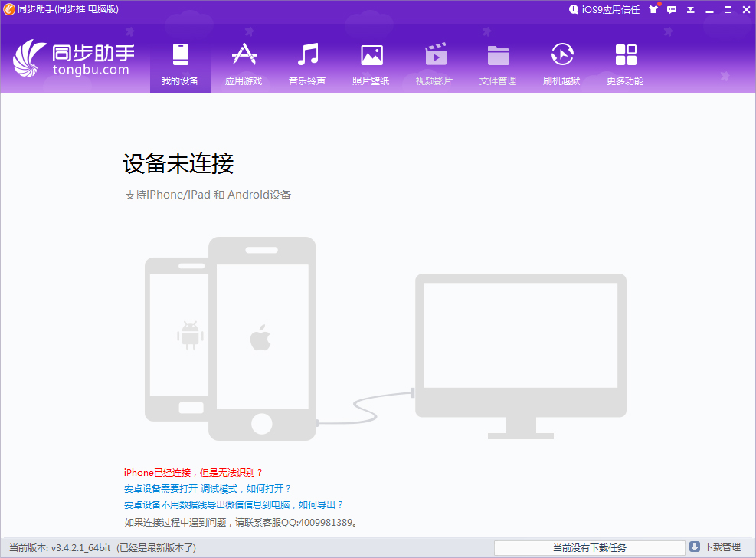Click the 当前没有下载任务 status area
Image resolution: width=756 pixels, height=558 pixels.
point(589,549)
